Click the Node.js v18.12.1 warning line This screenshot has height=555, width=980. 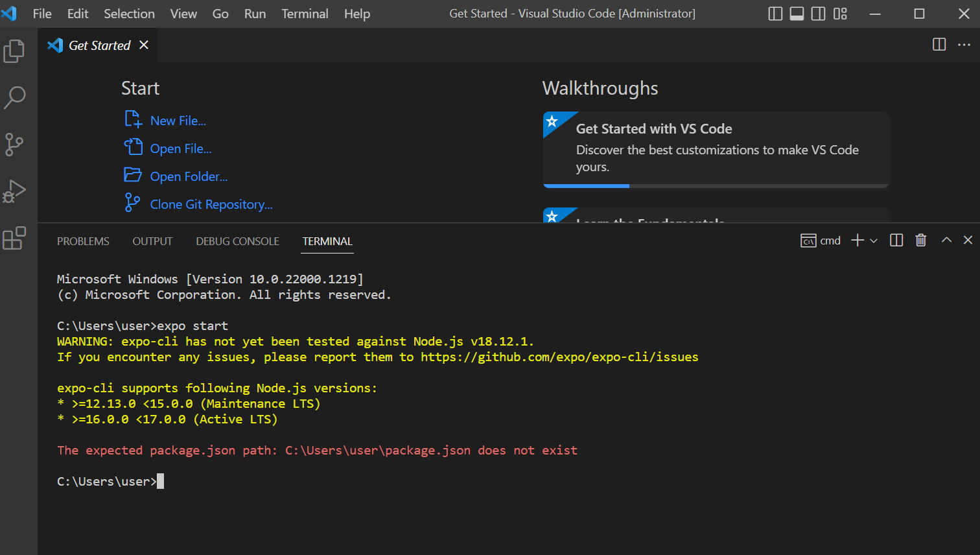(x=296, y=342)
